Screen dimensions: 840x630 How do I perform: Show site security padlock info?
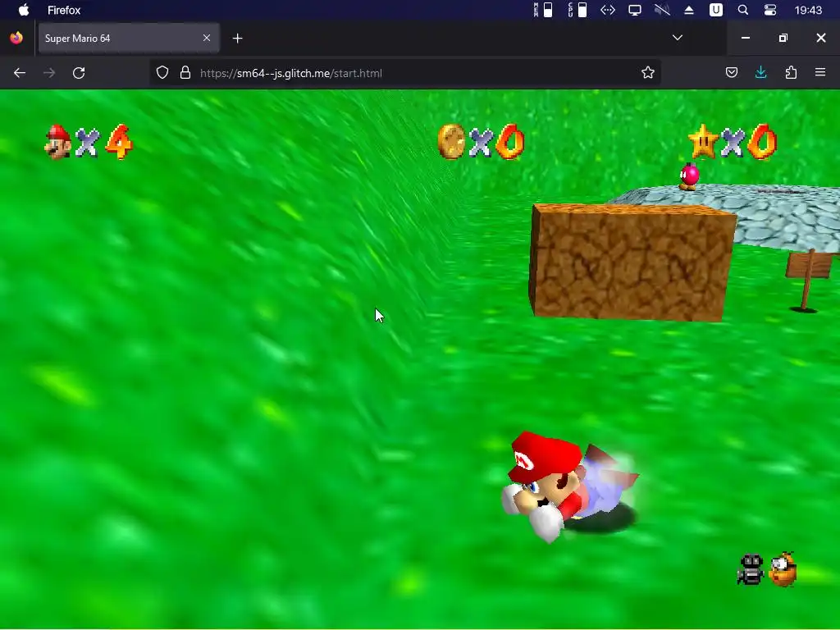coord(185,73)
